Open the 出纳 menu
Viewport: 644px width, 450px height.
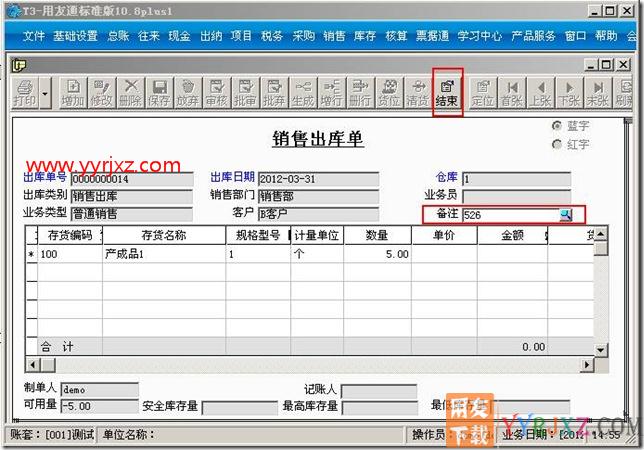pyautogui.click(x=211, y=36)
